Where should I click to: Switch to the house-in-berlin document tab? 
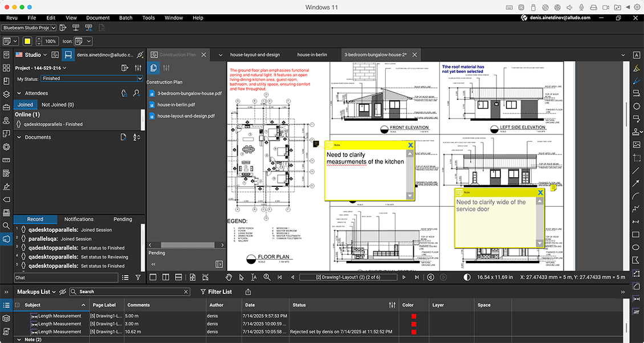pos(311,55)
